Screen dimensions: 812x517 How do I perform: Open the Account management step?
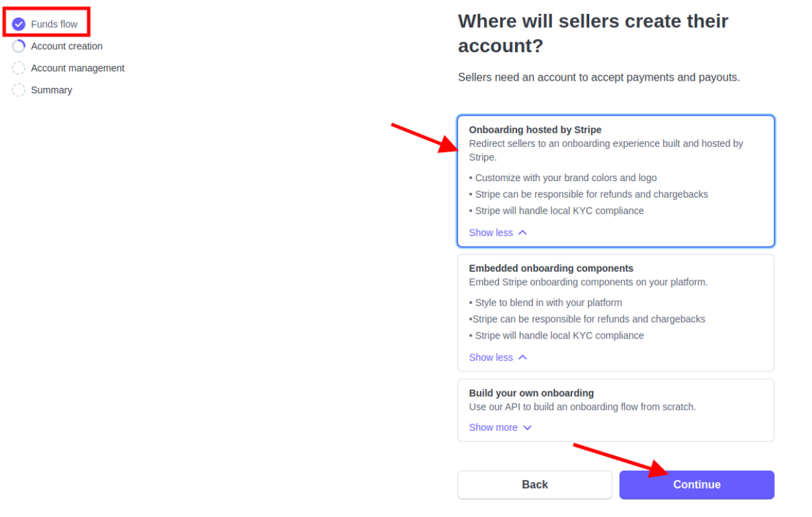(x=77, y=68)
